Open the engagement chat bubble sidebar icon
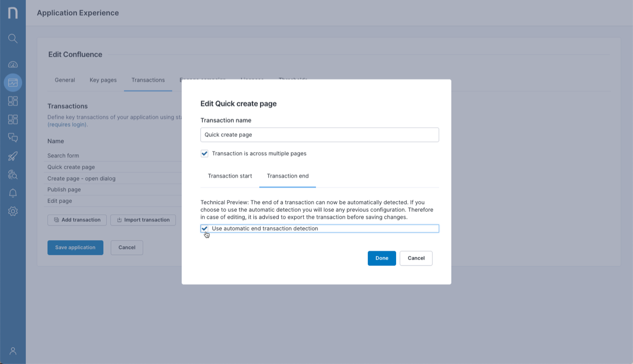The width and height of the screenshot is (633, 364). pyautogui.click(x=13, y=137)
